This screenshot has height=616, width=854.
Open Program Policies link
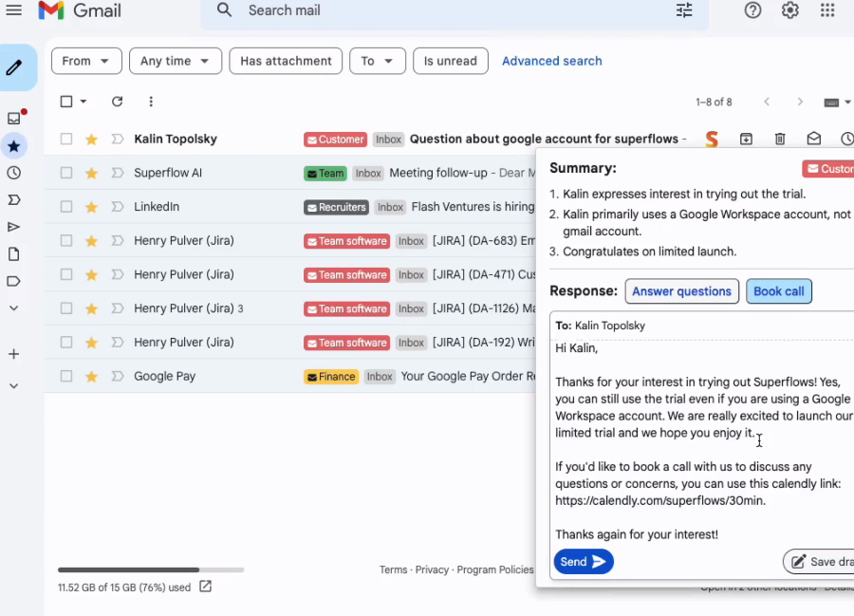click(495, 569)
